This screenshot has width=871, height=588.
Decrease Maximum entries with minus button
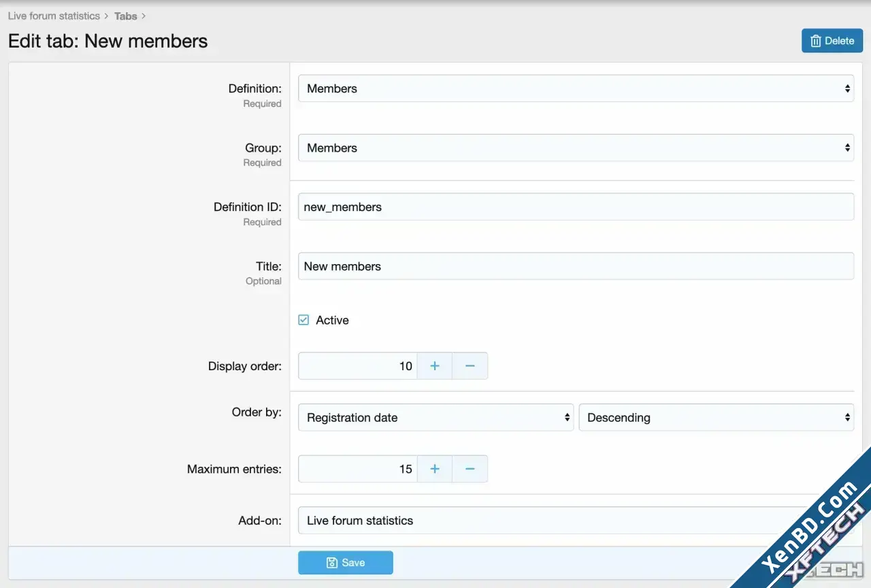click(x=470, y=469)
